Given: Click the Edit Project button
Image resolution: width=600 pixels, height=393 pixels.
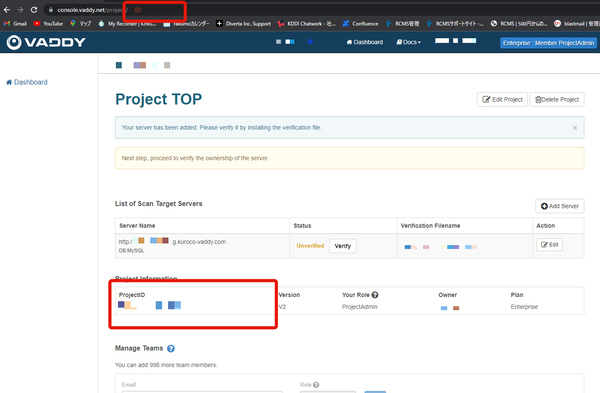Looking at the screenshot, I should point(502,99).
